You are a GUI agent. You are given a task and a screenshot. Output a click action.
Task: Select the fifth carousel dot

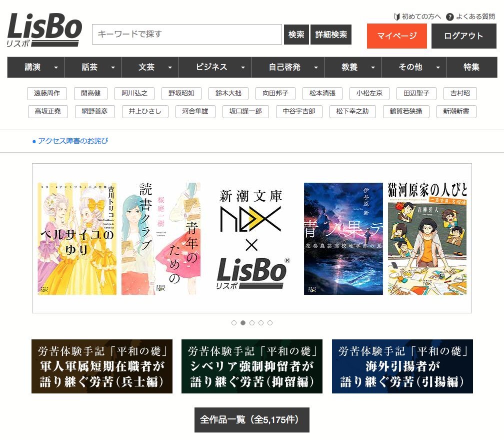pyautogui.click(x=270, y=323)
